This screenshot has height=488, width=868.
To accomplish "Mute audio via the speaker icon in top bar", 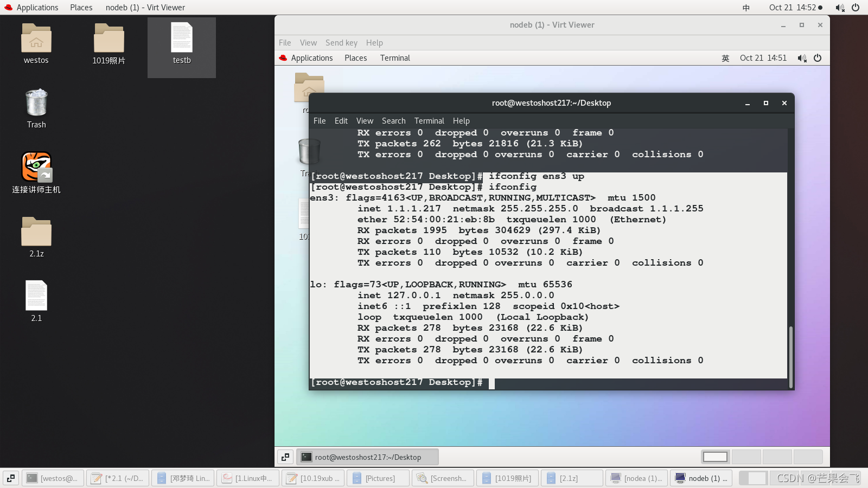I will (840, 7).
